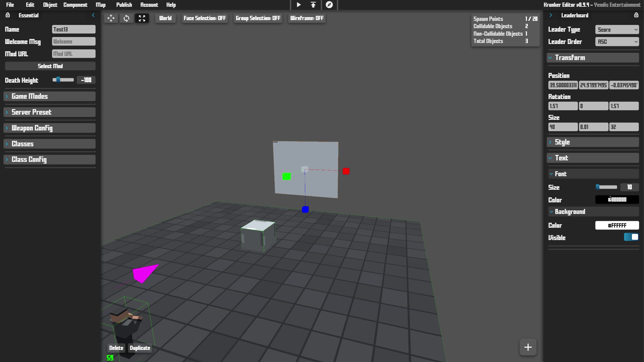Open the Component menu
Image resolution: width=644 pixels, height=362 pixels.
[x=75, y=5]
